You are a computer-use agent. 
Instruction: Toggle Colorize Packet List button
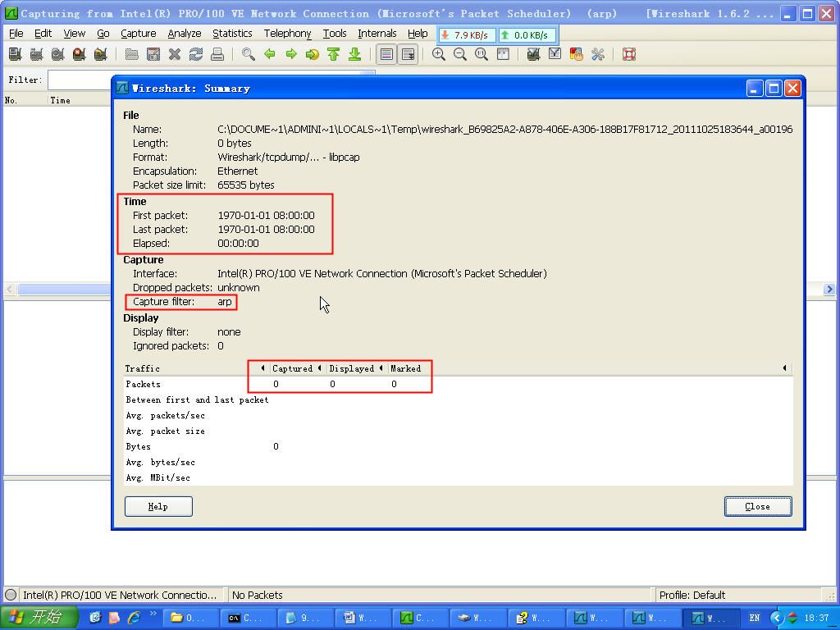coord(386,54)
